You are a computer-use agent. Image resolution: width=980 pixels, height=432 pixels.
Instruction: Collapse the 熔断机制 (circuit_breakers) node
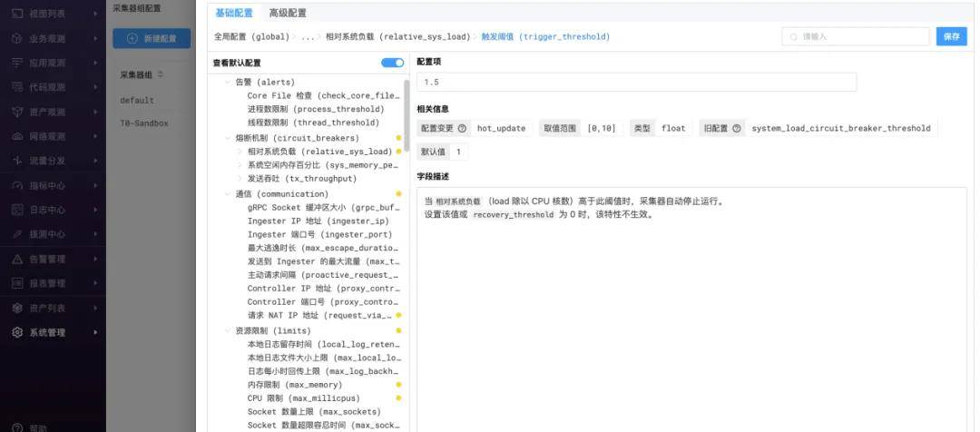click(227, 138)
